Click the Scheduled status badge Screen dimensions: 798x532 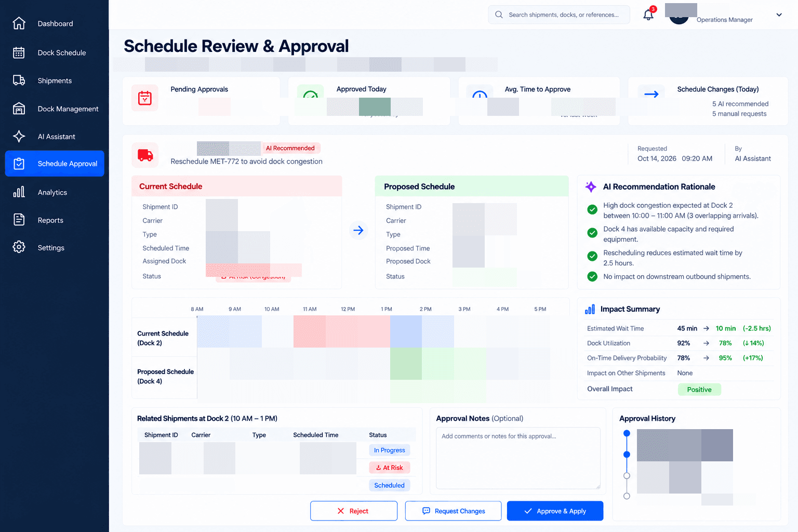[x=390, y=485]
